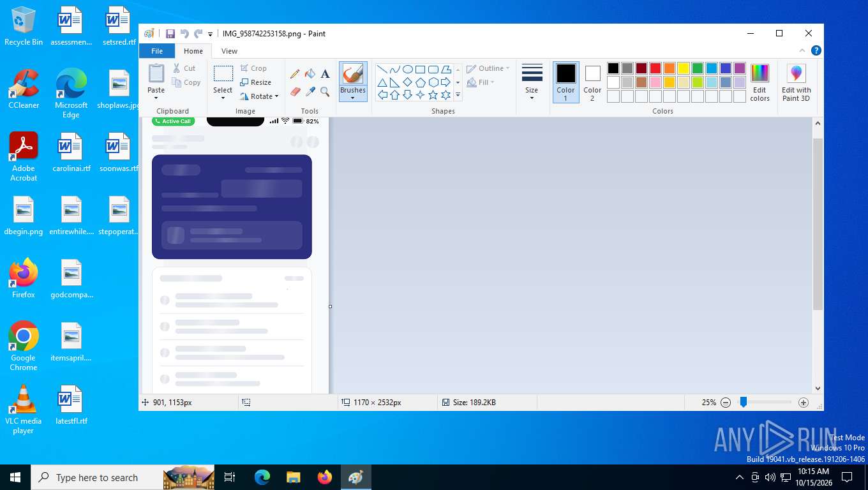Image resolution: width=868 pixels, height=490 pixels.
Task: Click the Crop button
Action: tap(253, 68)
